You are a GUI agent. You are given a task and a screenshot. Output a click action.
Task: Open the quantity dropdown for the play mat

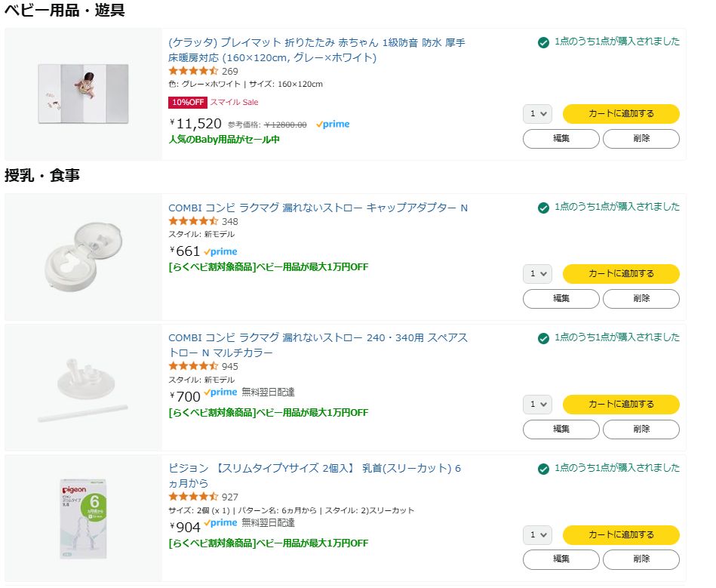click(537, 114)
